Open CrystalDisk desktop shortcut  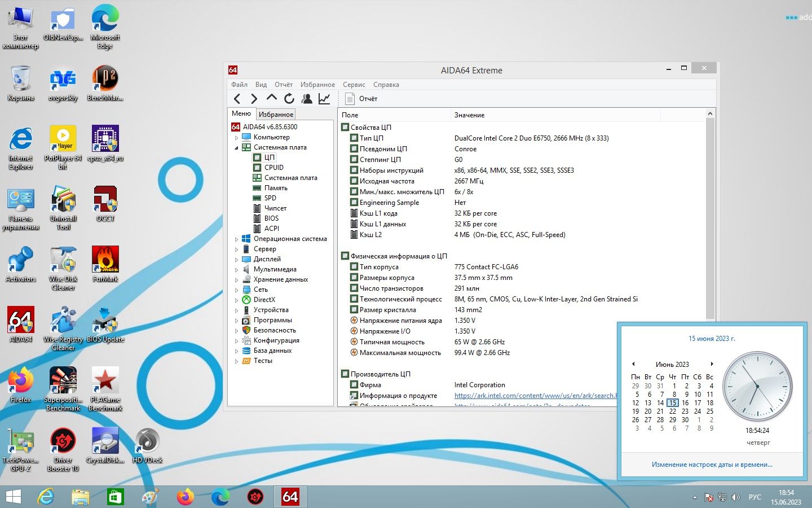[105, 445]
